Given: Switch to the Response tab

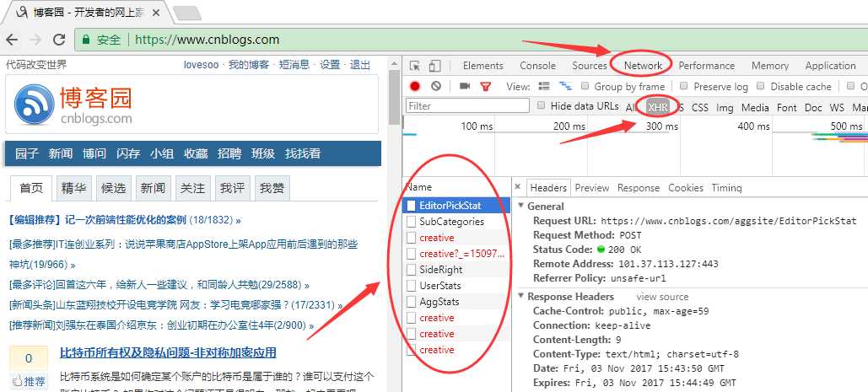Looking at the screenshot, I should [639, 188].
